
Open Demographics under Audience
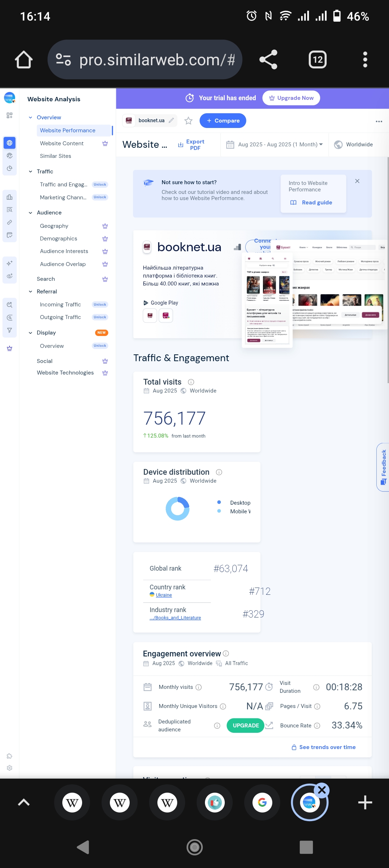click(58, 239)
